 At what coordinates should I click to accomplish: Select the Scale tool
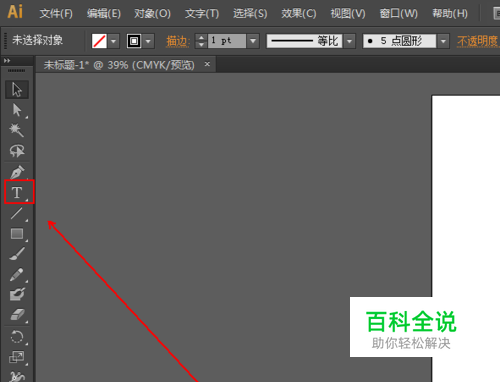tap(17, 357)
